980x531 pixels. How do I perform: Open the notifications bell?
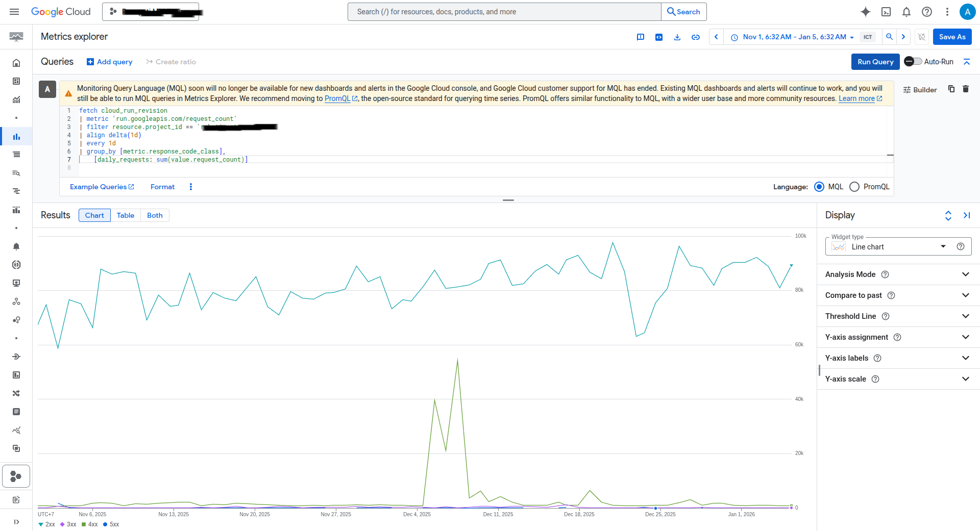pos(906,12)
